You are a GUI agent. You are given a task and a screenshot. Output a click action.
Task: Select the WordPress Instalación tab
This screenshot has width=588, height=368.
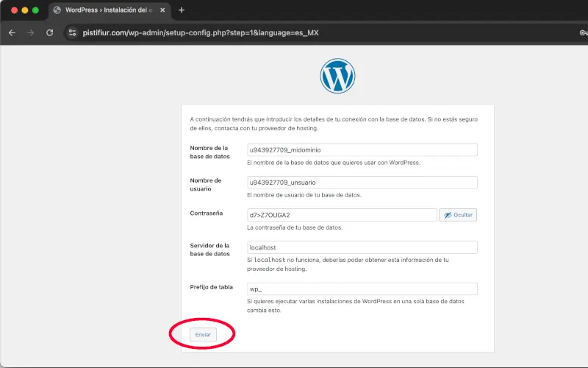(109, 10)
